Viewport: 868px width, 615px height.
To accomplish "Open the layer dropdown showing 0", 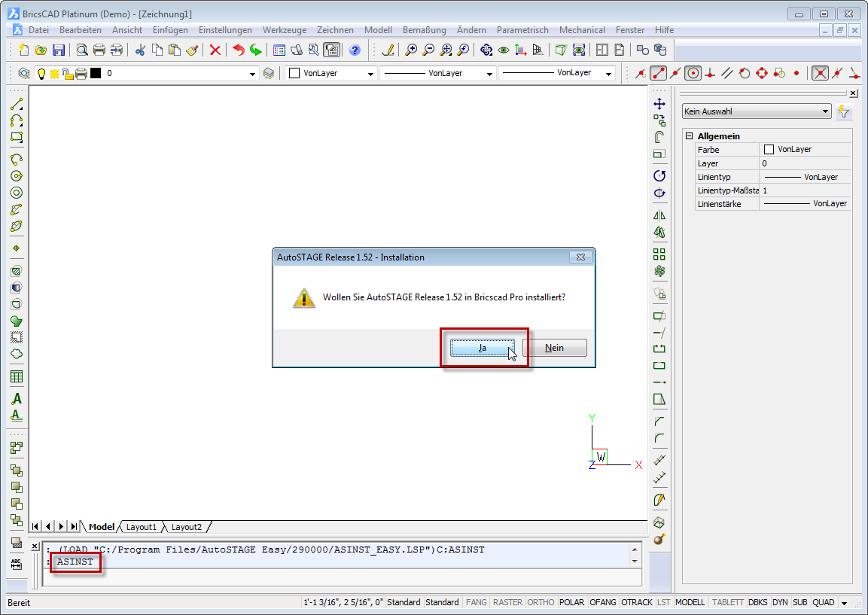I will pos(253,74).
